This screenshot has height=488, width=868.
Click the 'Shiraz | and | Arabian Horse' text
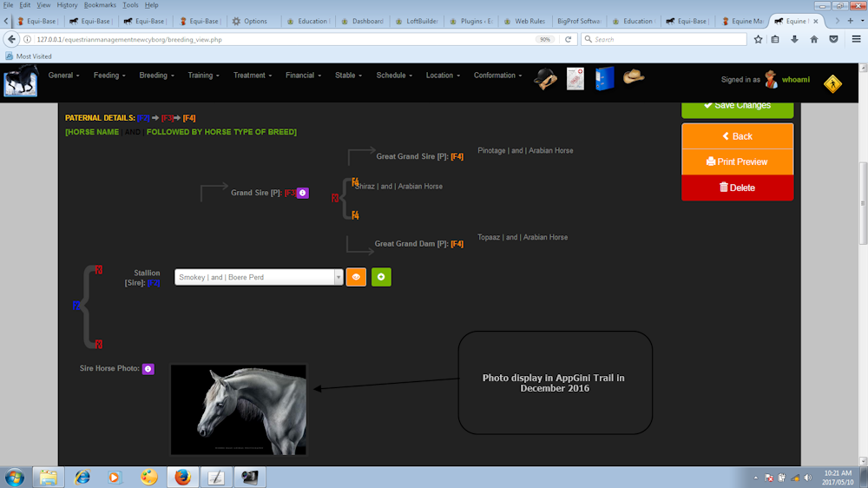pos(399,186)
